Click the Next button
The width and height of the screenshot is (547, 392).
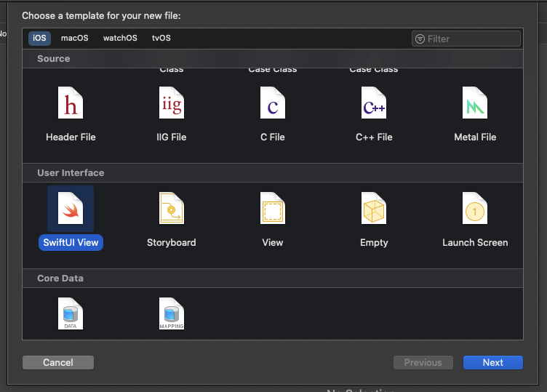click(x=493, y=363)
